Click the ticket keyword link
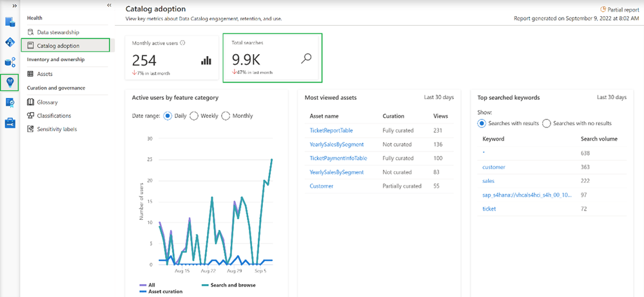This screenshot has width=644, height=297. coord(489,209)
